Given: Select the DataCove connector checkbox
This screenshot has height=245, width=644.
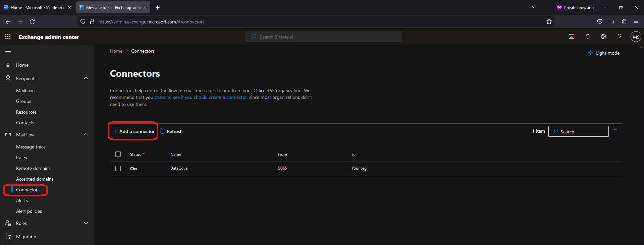Looking at the screenshot, I should [118, 169].
